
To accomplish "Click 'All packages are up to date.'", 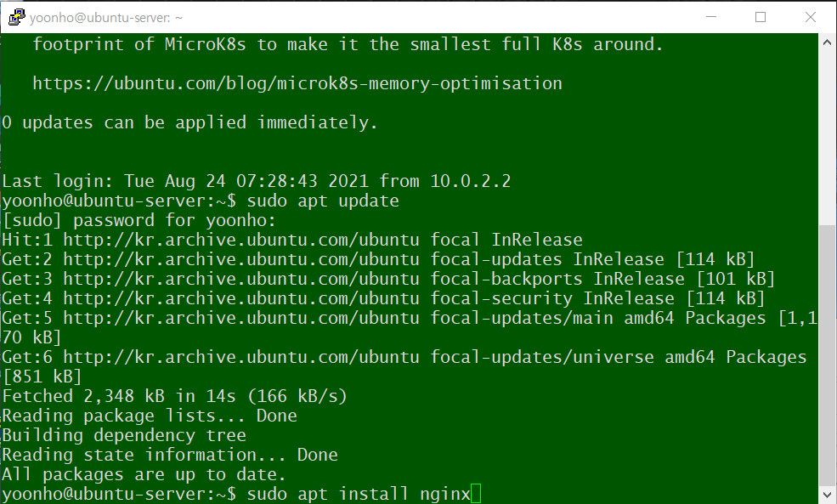I will pyautogui.click(x=144, y=474).
